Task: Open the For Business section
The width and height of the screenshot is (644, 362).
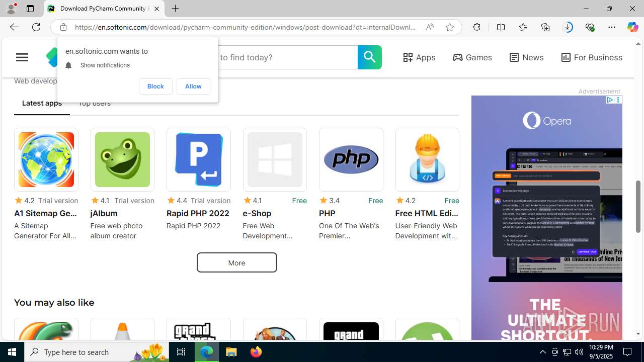Action: [x=592, y=57]
